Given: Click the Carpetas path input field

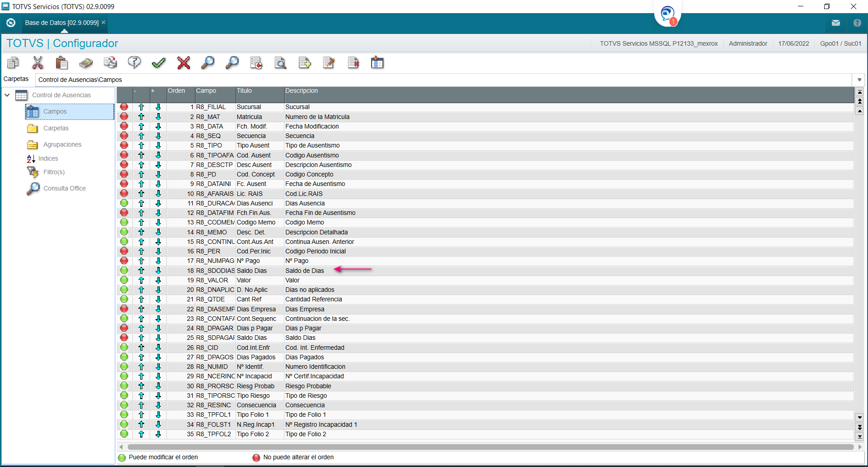Looking at the screenshot, I should click(x=444, y=80).
